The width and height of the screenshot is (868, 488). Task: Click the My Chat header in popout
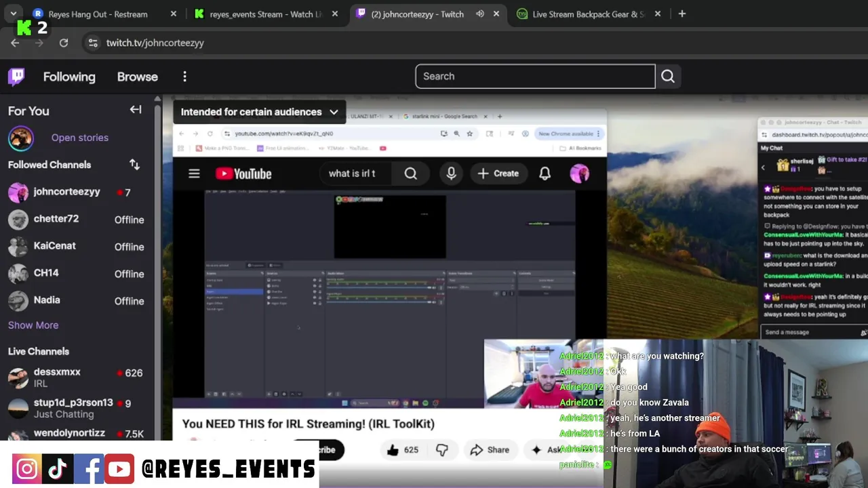point(772,148)
